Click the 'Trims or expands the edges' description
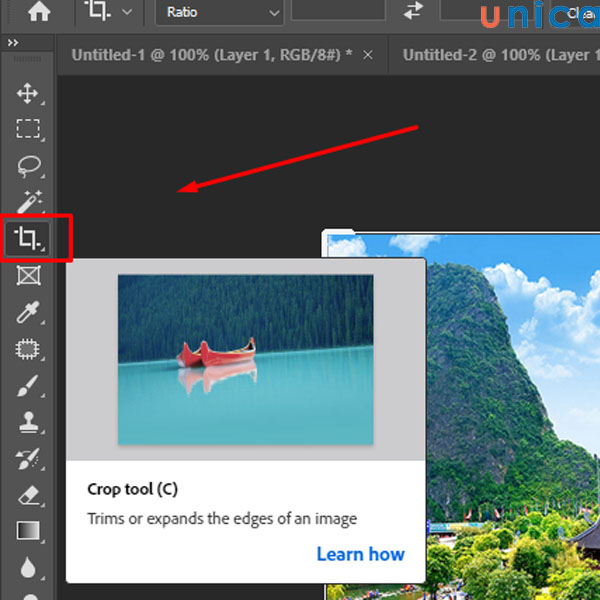Viewport: 600px width, 600px height. 222,519
